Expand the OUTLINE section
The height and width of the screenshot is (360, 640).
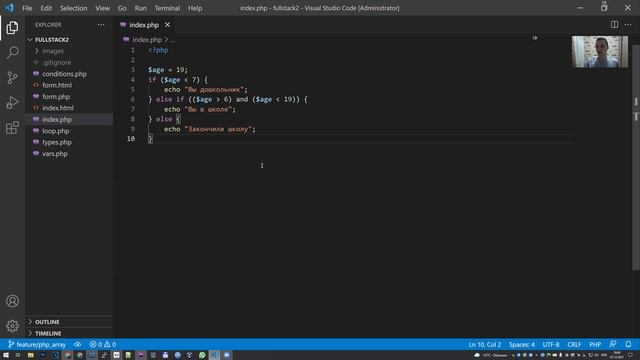pyautogui.click(x=47, y=322)
